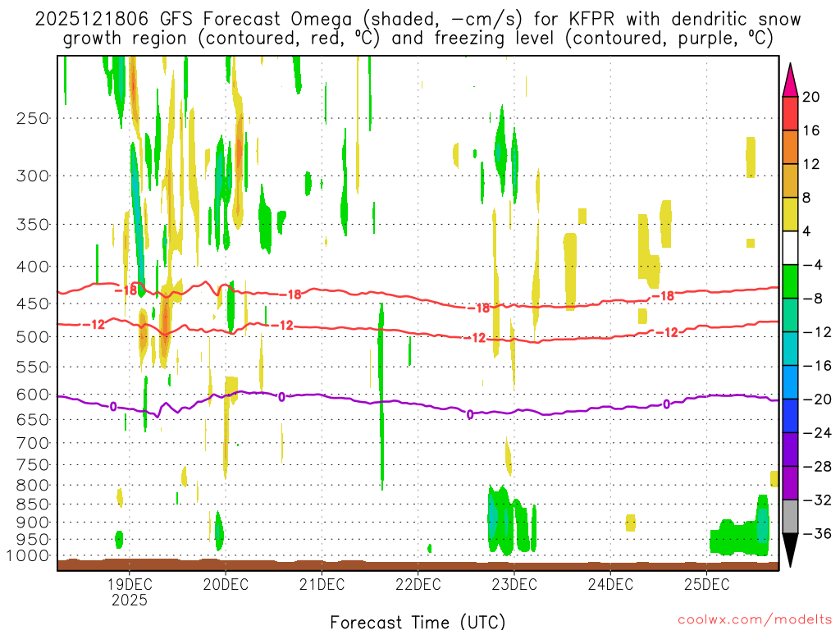
Task: Click the -18 contour label near 24DEC
Action: (x=663, y=295)
